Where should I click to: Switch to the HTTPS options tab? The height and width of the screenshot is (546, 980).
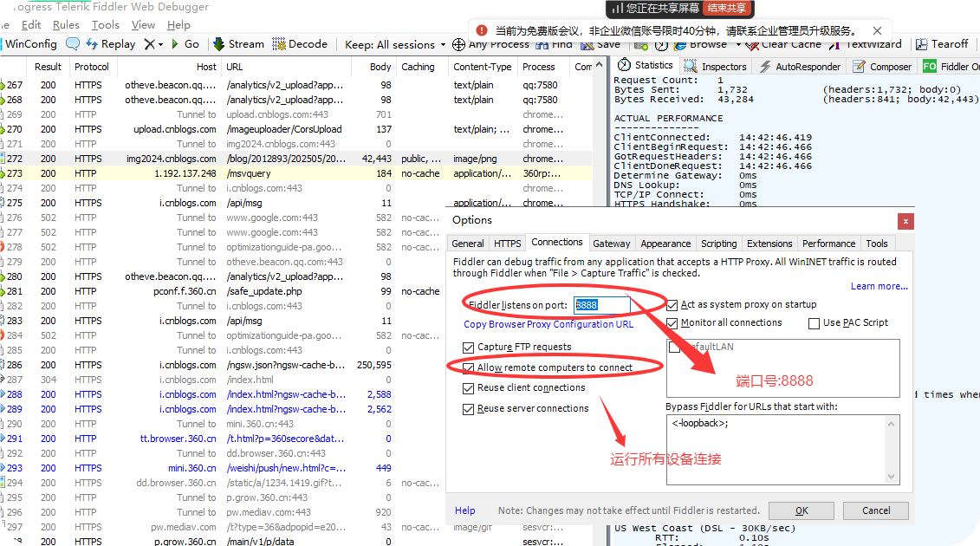pyautogui.click(x=508, y=244)
